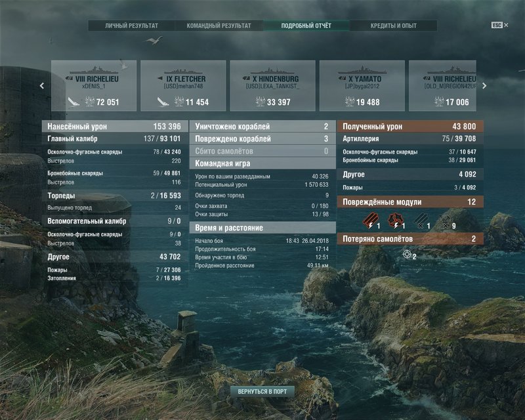Select the Подробный отчёт tab
525x420 pixels.
[306, 26]
